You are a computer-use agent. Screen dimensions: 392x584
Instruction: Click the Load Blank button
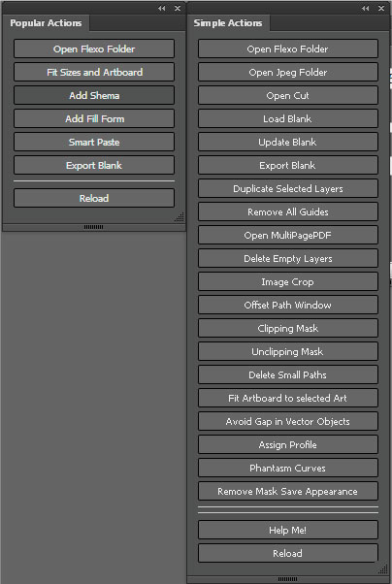pos(288,118)
